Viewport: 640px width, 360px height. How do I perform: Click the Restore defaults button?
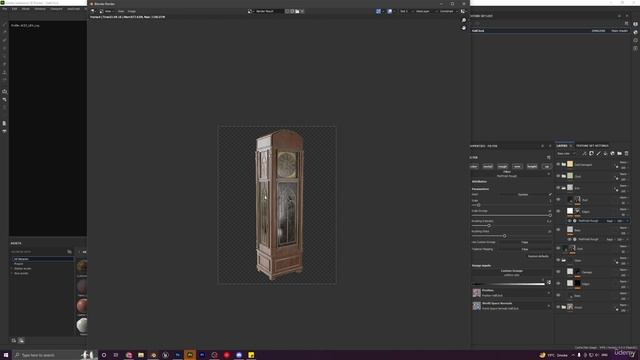point(538,256)
